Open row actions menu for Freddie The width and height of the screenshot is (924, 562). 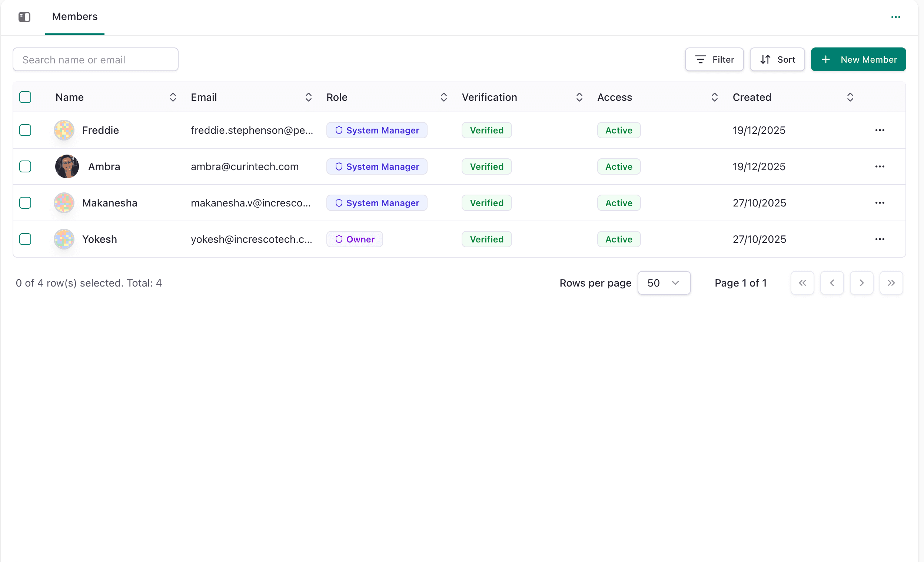click(880, 130)
